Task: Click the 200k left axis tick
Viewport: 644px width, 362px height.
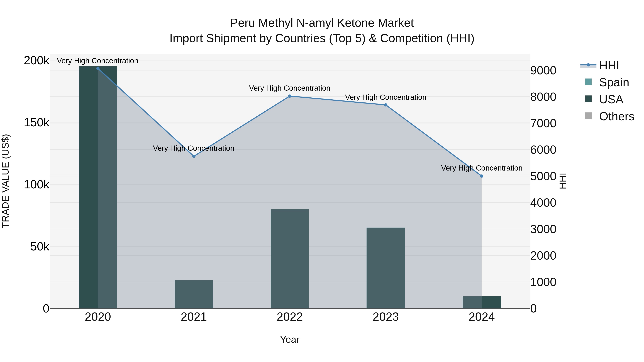Action: 36,60
